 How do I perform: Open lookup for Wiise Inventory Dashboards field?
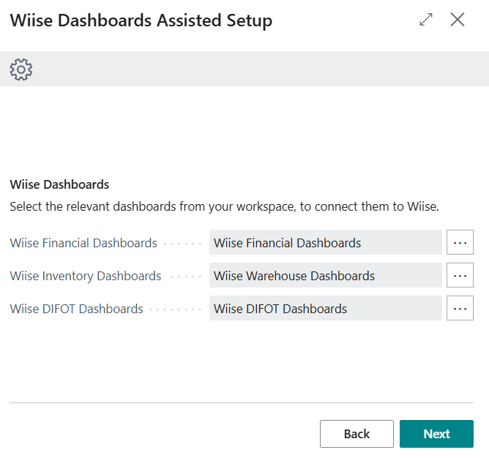[x=460, y=276]
